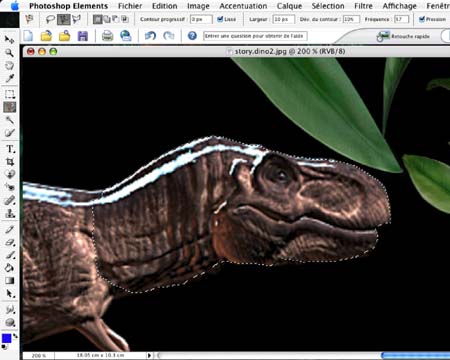Click the Browse folder icon
Viewport: 450px width, 360px height.
coord(65,36)
